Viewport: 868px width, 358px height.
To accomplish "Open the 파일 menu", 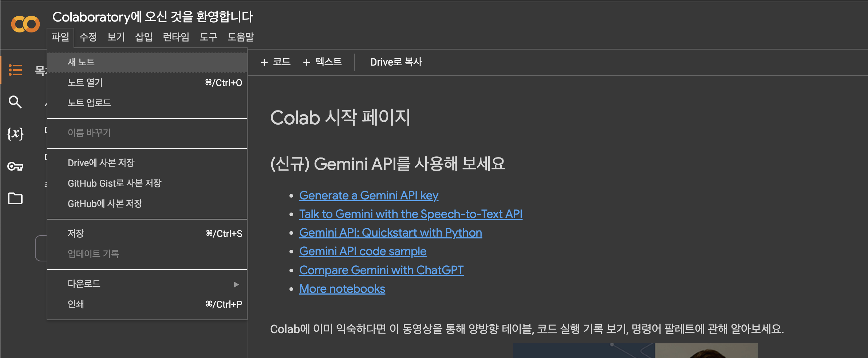I will pyautogui.click(x=60, y=37).
